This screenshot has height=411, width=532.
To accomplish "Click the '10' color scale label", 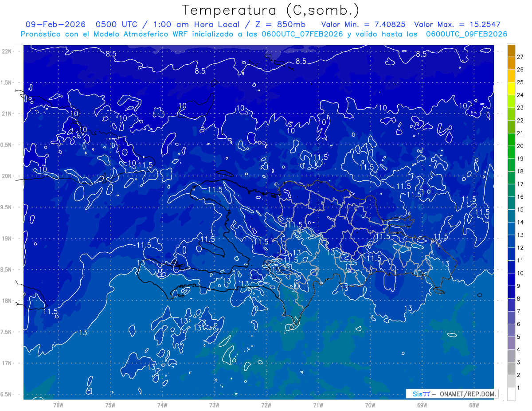I will click(x=520, y=273).
